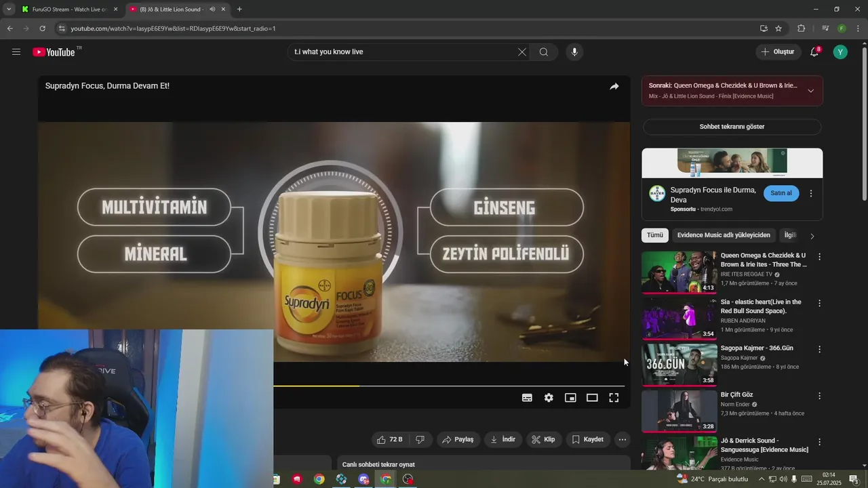Open the Y account avatar menu
868x488 pixels.
tap(840, 52)
